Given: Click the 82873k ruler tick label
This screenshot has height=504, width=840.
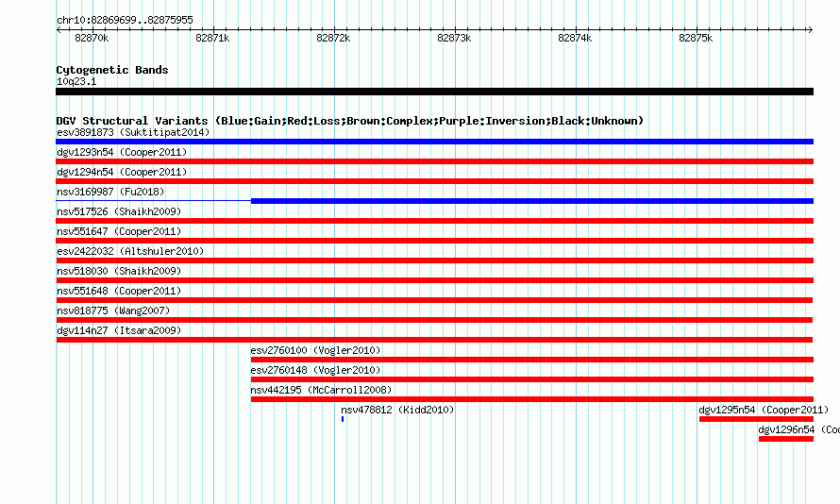Looking at the screenshot, I should (454, 38).
